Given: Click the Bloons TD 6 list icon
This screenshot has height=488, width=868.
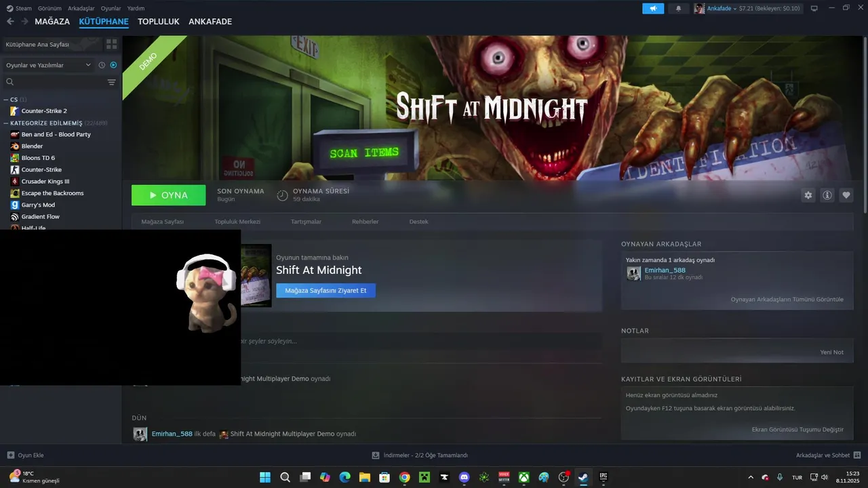Looking at the screenshot, I should pyautogui.click(x=15, y=158).
